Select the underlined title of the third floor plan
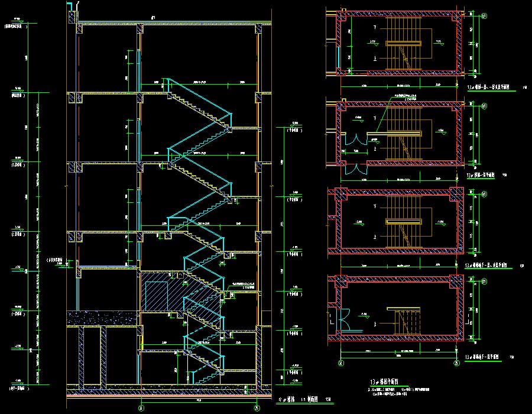Screen dimensions: 532x414 (x=486, y=266)
